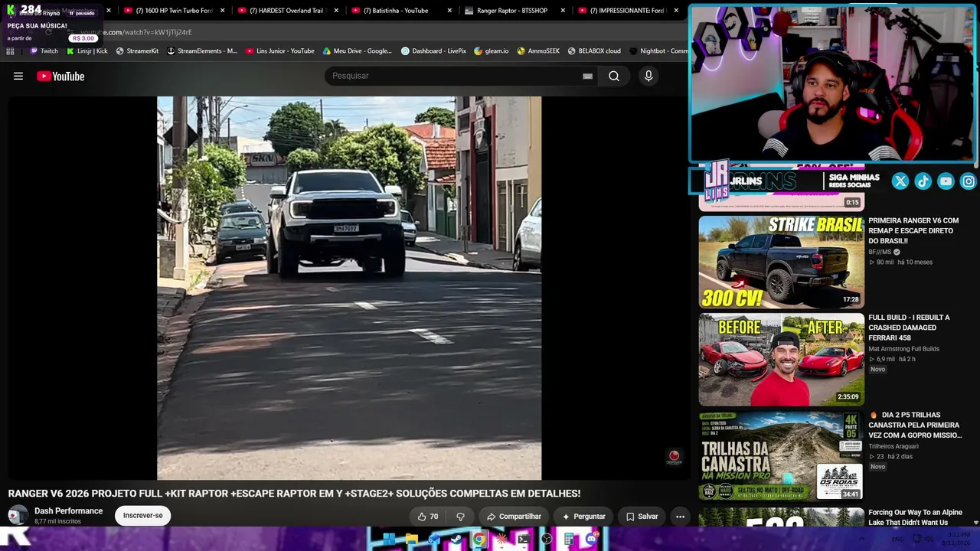Save the video with Salvar

point(642,517)
